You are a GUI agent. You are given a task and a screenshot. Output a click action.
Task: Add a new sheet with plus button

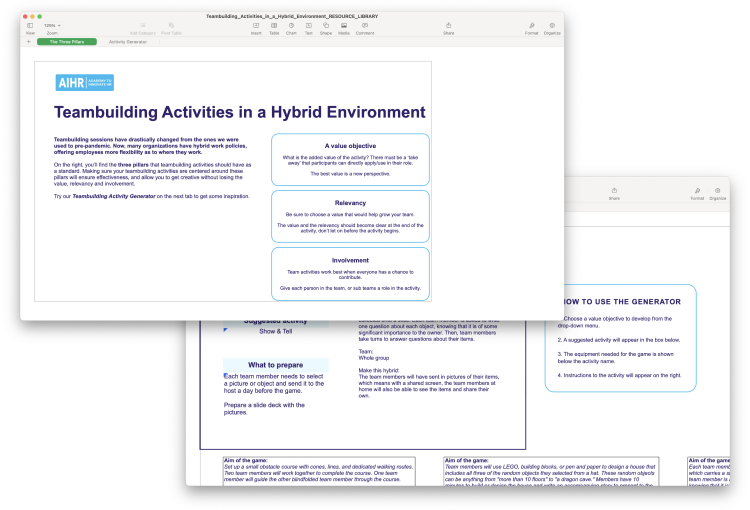click(29, 42)
